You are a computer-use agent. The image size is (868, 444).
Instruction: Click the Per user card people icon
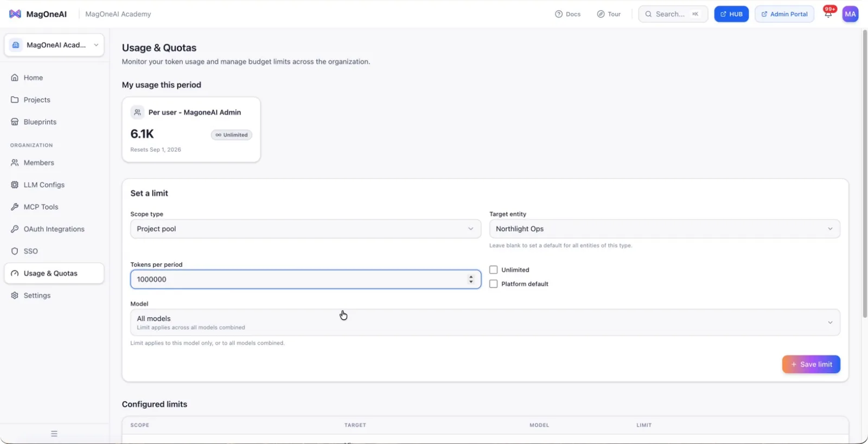coord(137,112)
